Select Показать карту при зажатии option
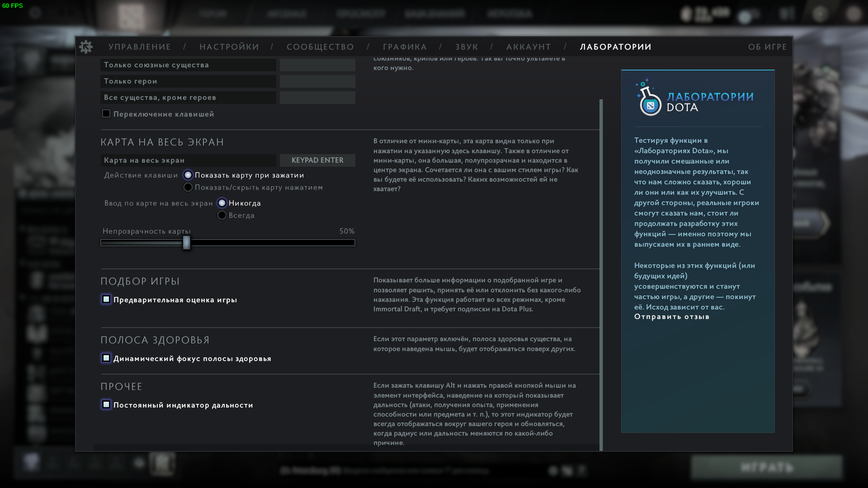The image size is (868, 488). click(x=188, y=175)
